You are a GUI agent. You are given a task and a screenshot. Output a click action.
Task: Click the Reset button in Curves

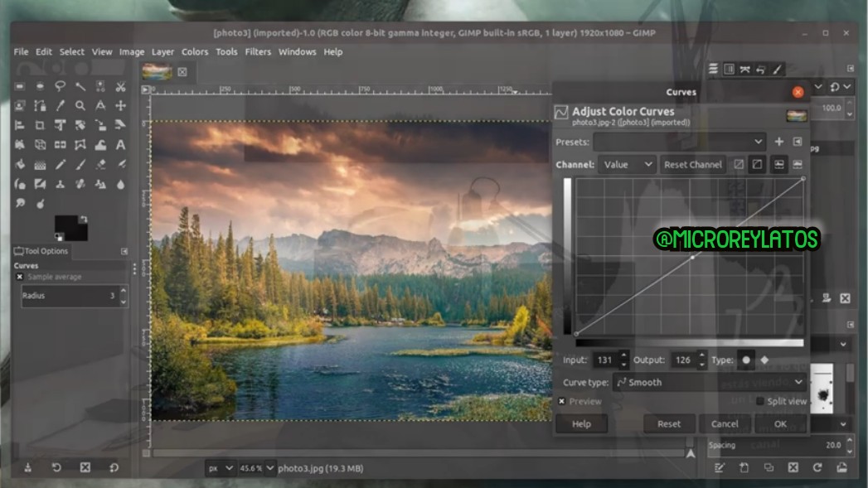669,424
